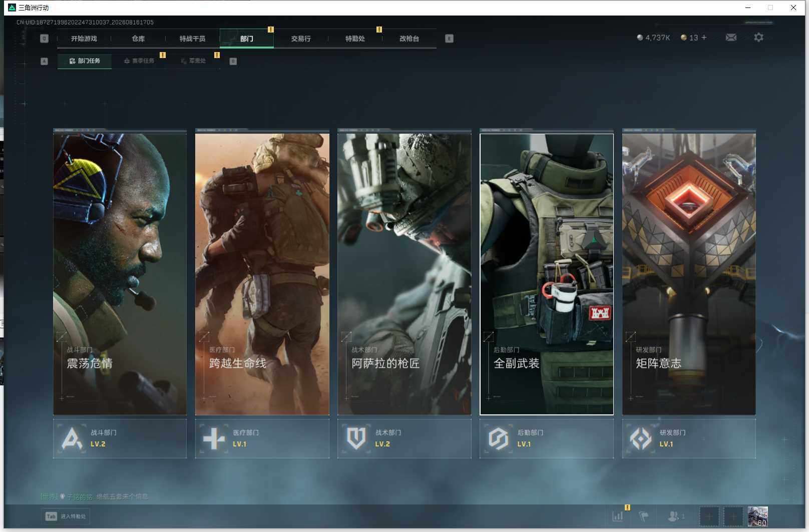
Task: Click the D key hint icon
Action: 233,61
